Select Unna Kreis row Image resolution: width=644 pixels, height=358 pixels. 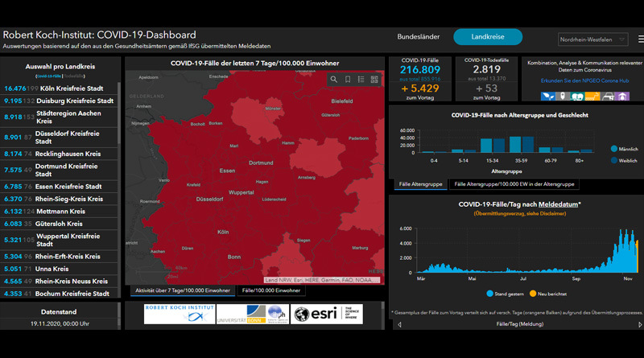[59, 269]
